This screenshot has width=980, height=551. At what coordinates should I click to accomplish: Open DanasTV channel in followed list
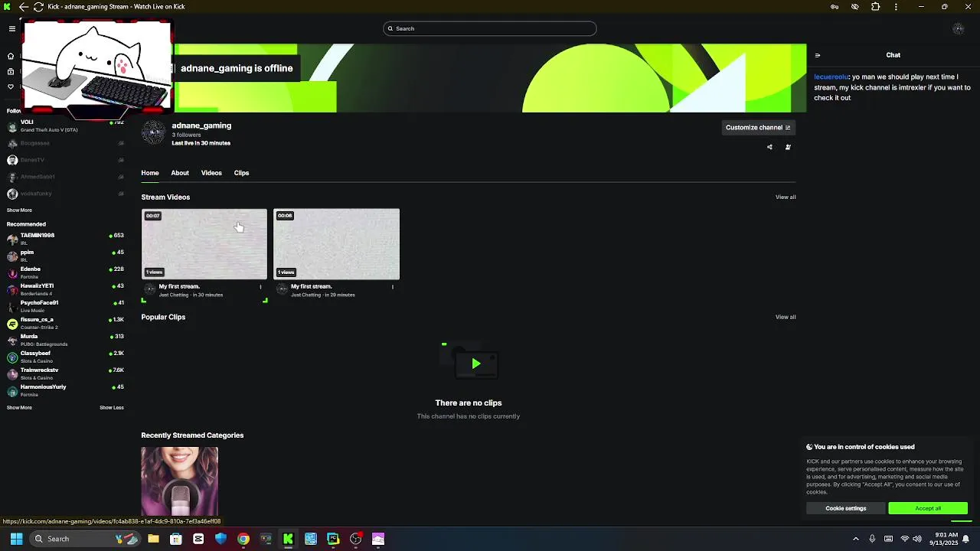(65, 160)
